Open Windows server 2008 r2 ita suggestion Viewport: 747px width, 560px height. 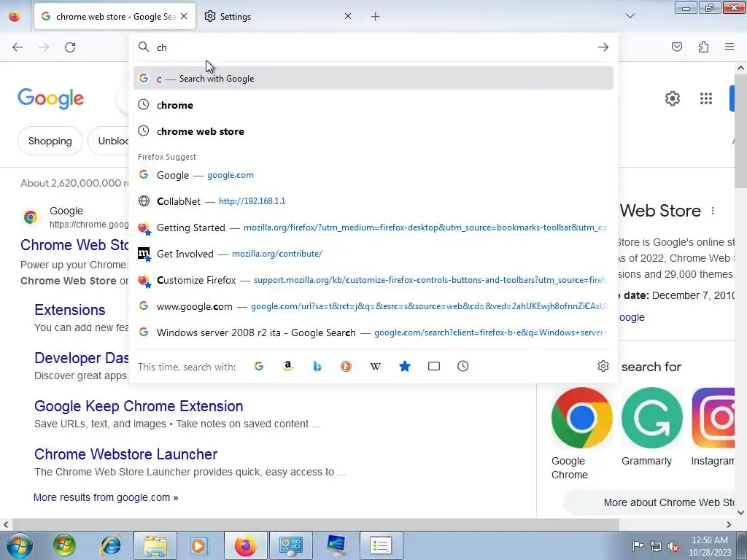click(373, 332)
